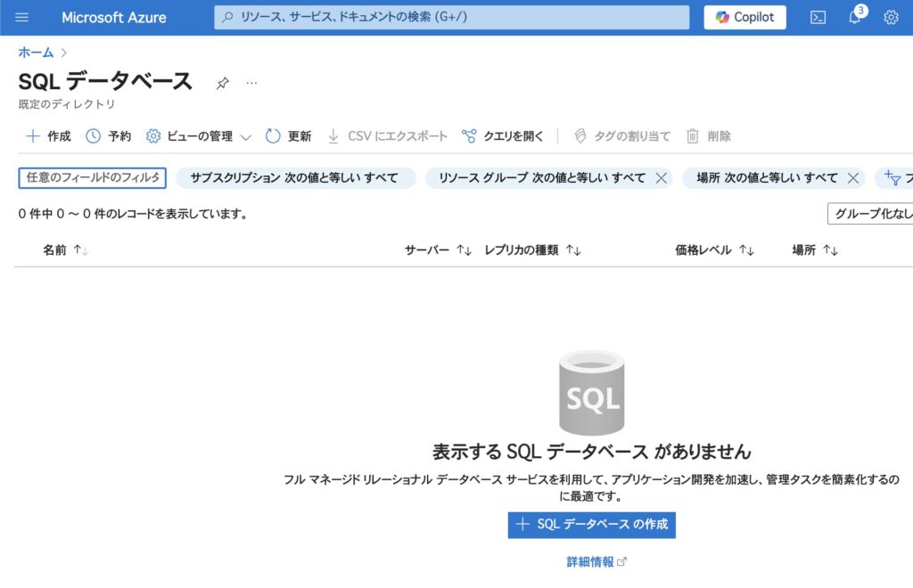Open Copilot assistant
The image size is (913, 588).
(744, 18)
